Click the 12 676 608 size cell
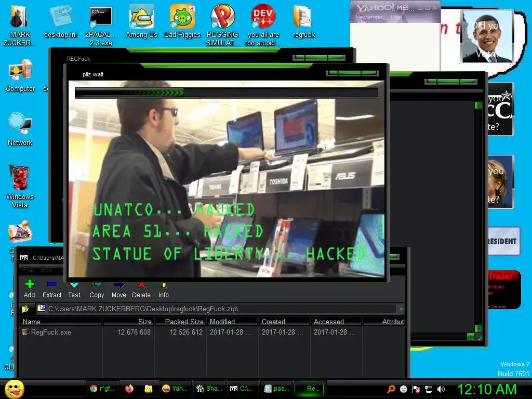532x399 pixels. click(134, 332)
